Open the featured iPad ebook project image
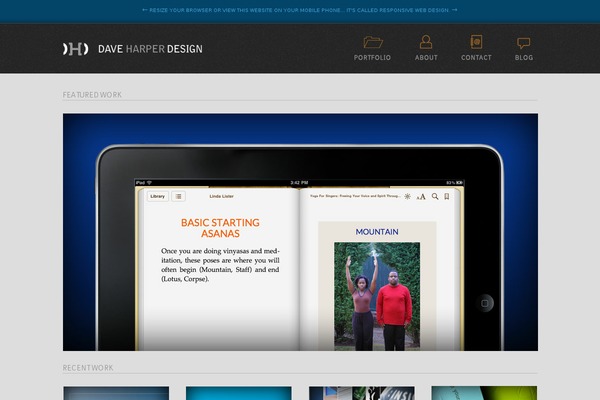Image resolution: width=600 pixels, height=400 pixels. [300, 232]
